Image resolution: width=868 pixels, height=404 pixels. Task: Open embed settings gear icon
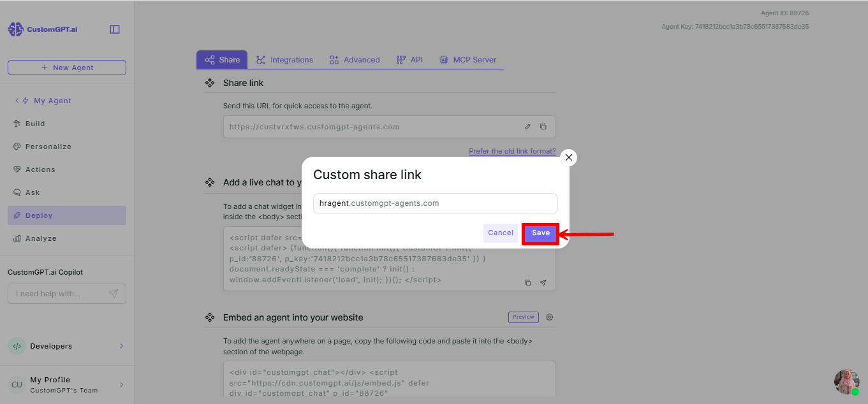pos(550,317)
